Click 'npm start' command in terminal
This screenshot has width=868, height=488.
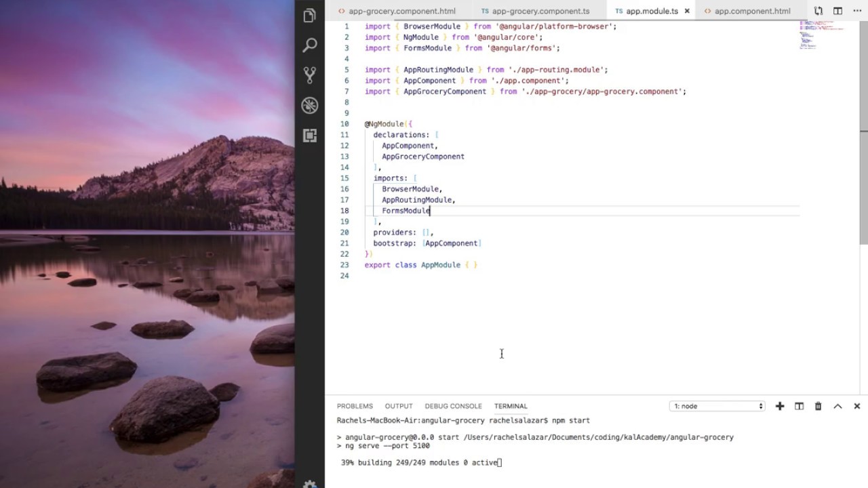(571, 420)
